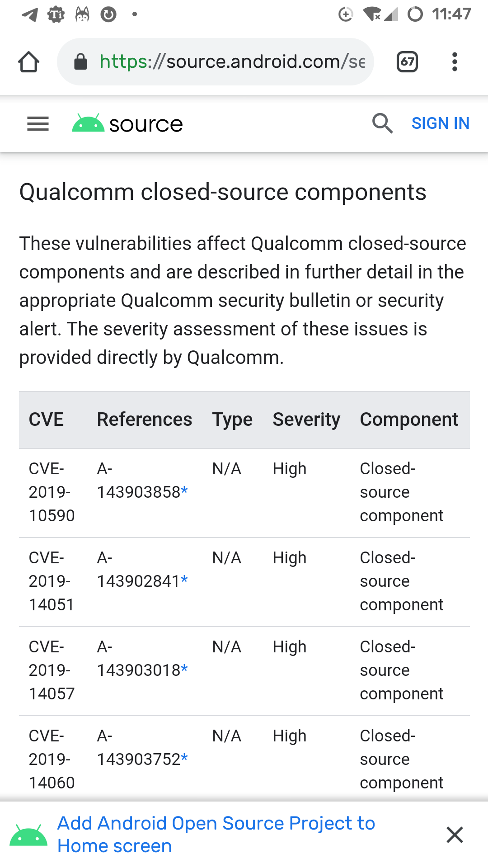Dismiss the Add to Home screen banner
The height and width of the screenshot is (868, 488).
pyautogui.click(x=455, y=835)
